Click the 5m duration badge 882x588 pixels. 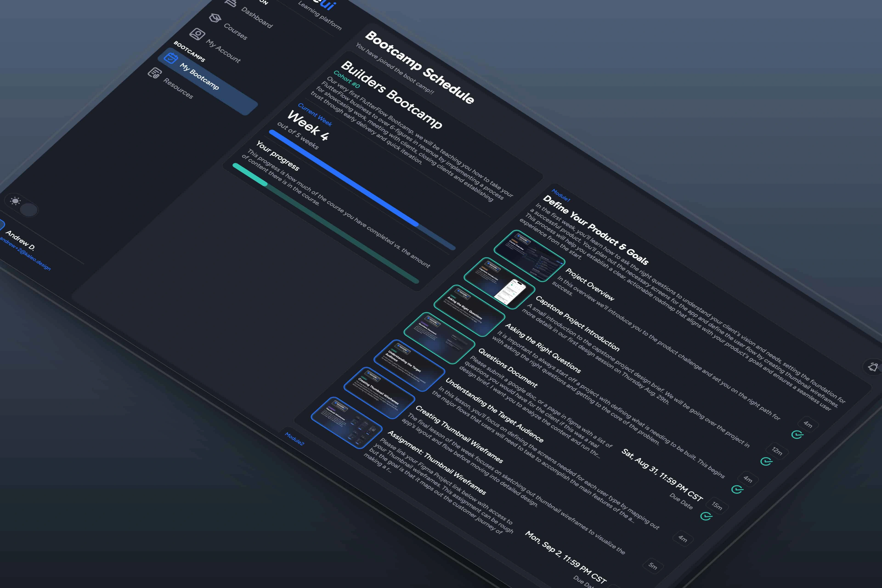click(x=653, y=566)
